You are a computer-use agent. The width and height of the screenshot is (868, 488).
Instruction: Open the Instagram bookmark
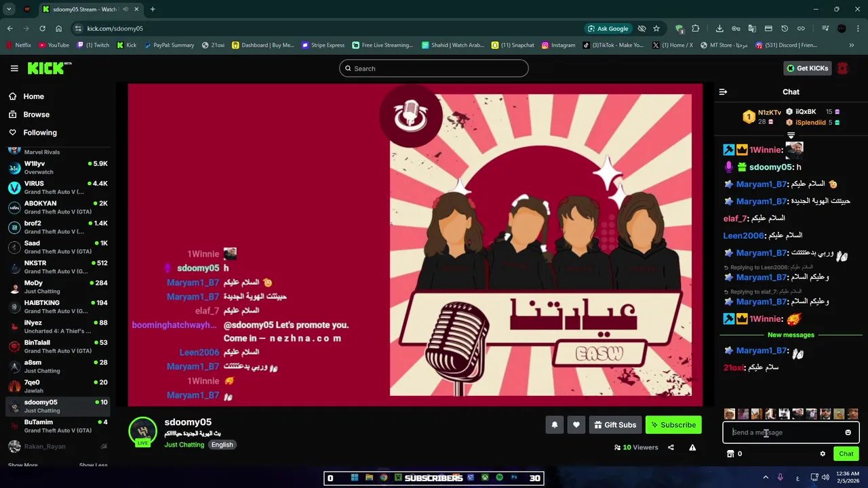pyautogui.click(x=558, y=45)
